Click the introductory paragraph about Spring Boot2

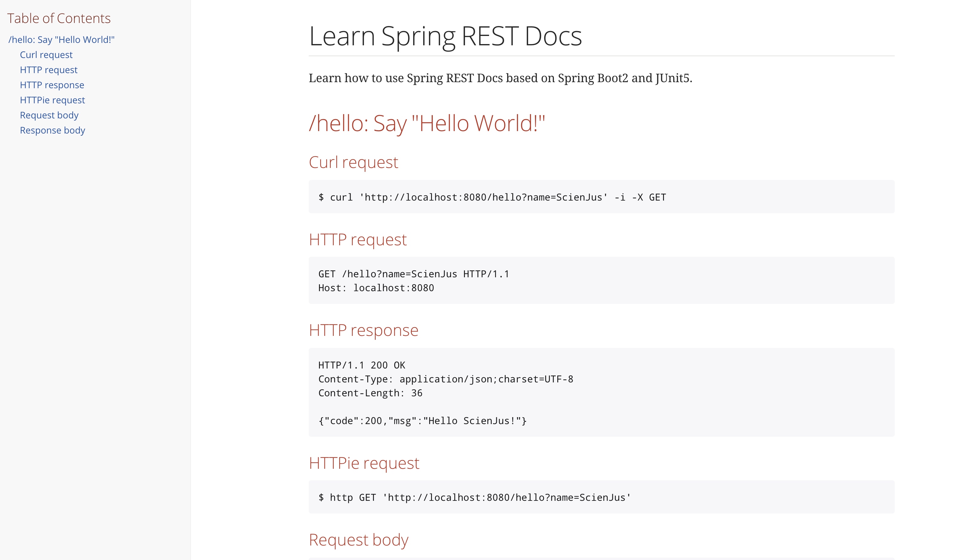[x=501, y=78]
